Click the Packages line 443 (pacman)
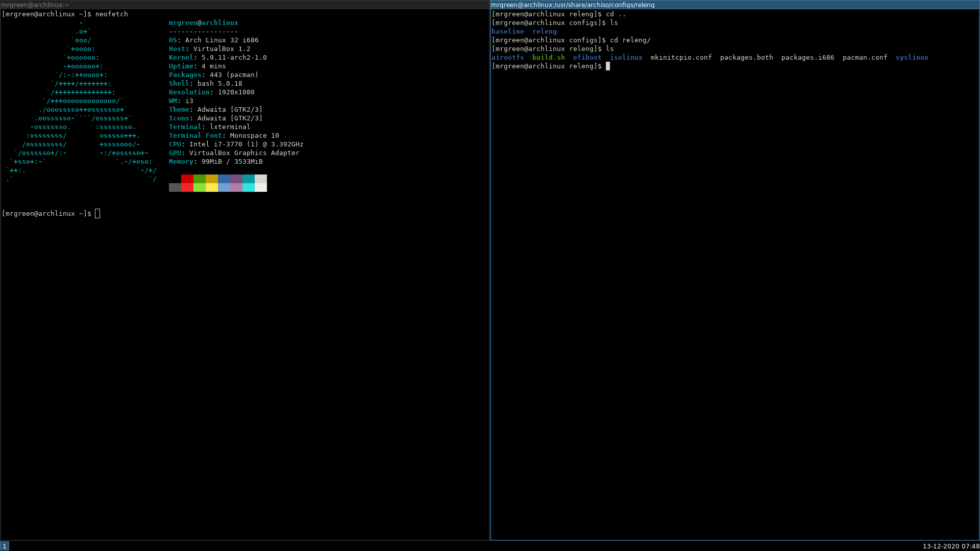Viewport: 980px width, 551px height. (x=214, y=75)
